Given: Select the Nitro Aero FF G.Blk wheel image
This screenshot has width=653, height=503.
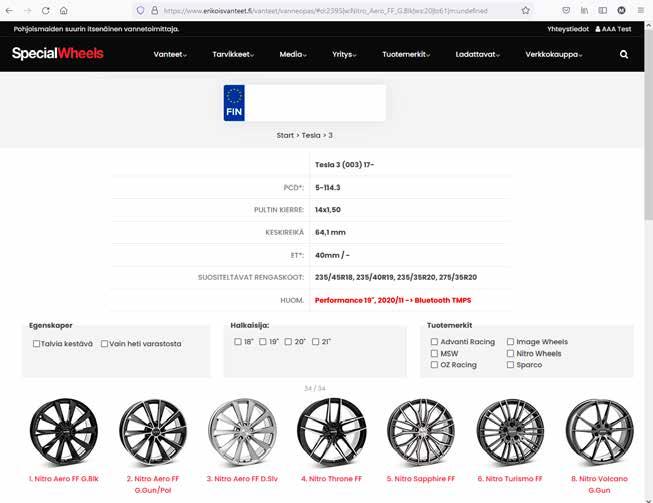Looking at the screenshot, I should 64,432.
